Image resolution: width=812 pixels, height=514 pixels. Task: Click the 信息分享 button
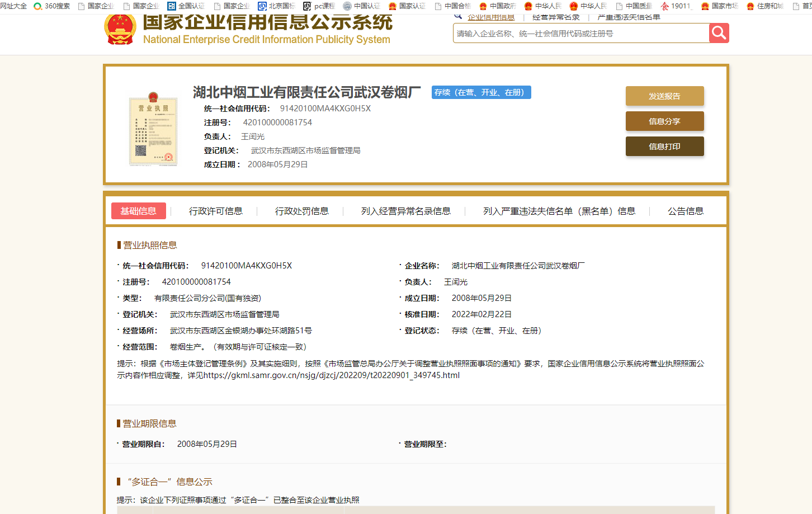664,121
